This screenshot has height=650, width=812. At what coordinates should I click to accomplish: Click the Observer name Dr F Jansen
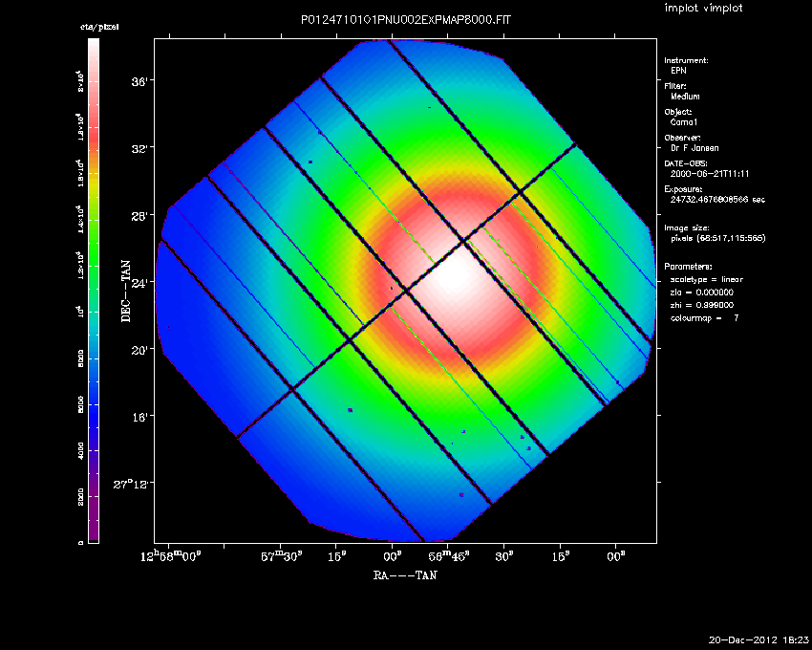tap(694, 148)
